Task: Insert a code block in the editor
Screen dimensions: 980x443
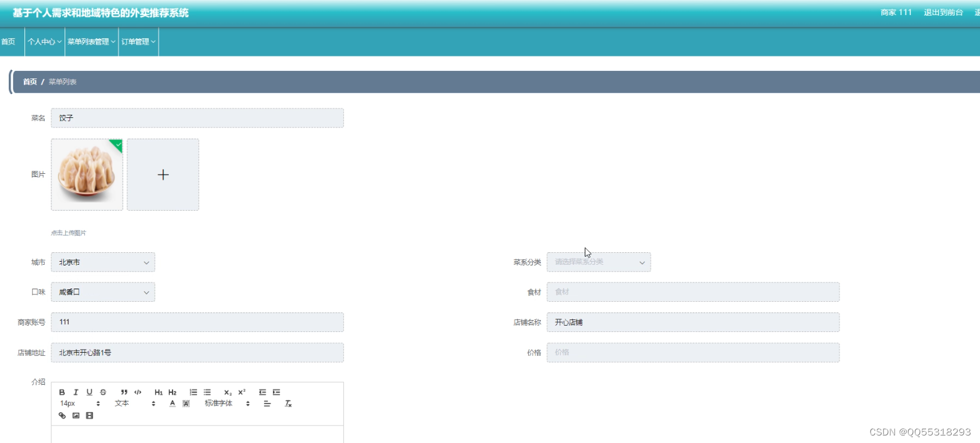Action: (138, 392)
